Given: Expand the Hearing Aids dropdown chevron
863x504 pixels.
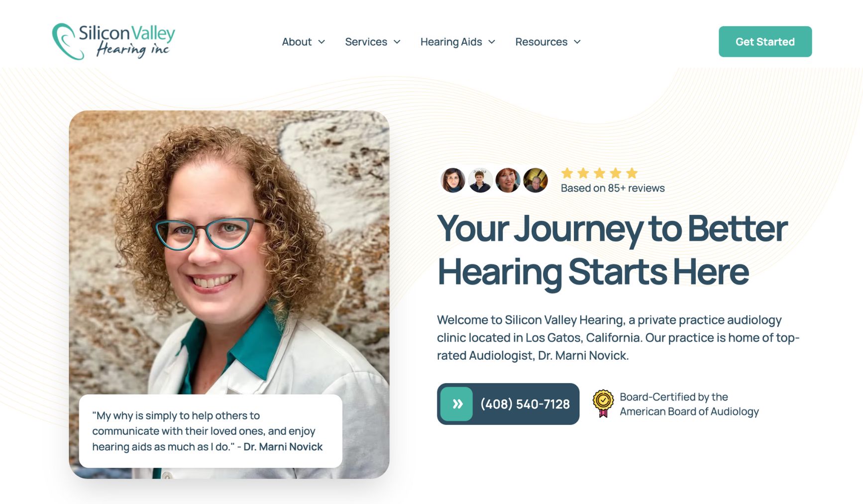Looking at the screenshot, I should click(x=492, y=42).
